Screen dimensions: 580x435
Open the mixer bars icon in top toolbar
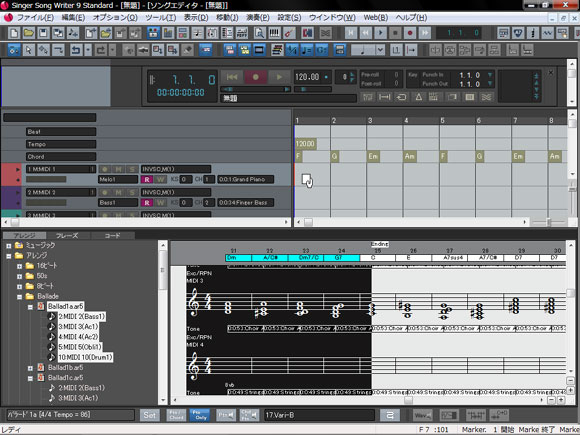coord(168,33)
